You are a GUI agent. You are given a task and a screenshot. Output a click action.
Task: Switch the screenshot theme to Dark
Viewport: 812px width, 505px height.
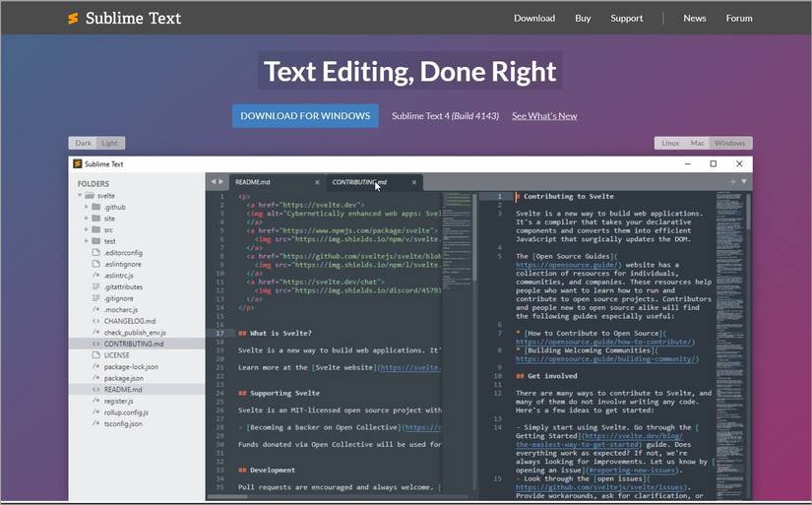(x=83, y=143)
